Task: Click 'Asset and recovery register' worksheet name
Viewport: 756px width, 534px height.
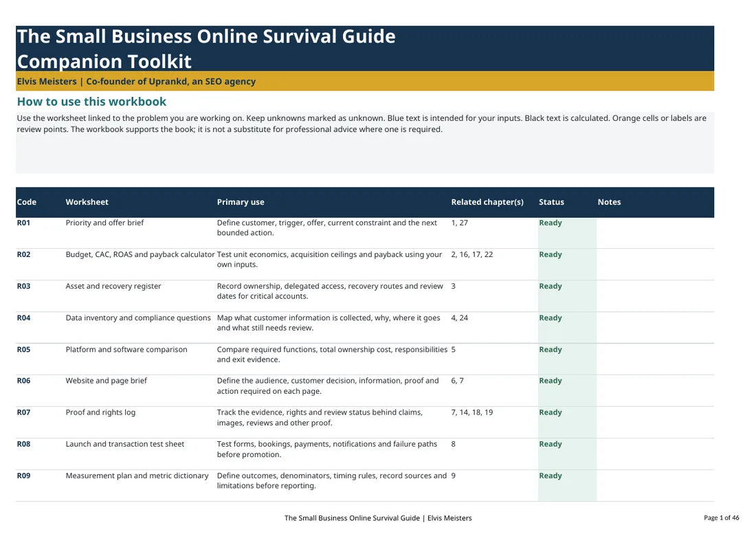Action: click(x=113, y=287)
